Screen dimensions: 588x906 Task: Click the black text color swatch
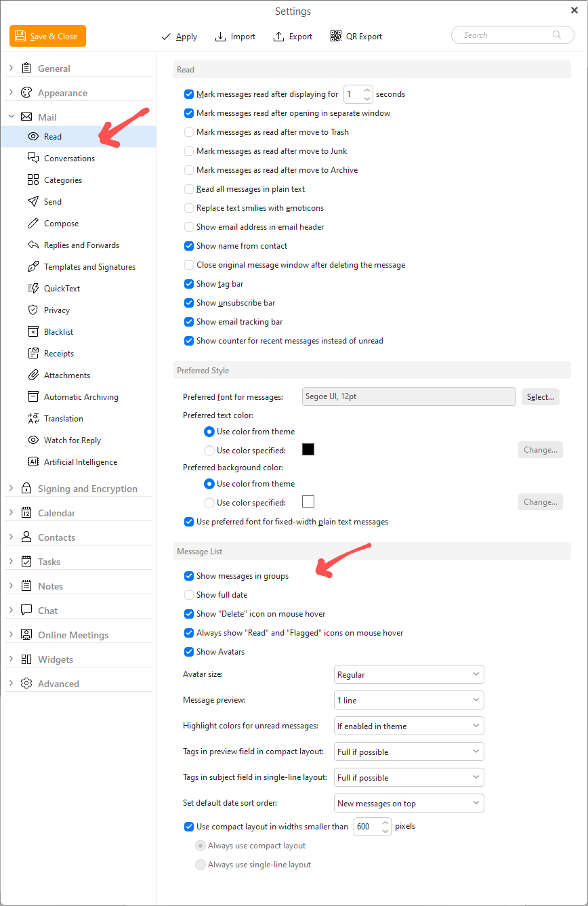click(x=308, y=449)
